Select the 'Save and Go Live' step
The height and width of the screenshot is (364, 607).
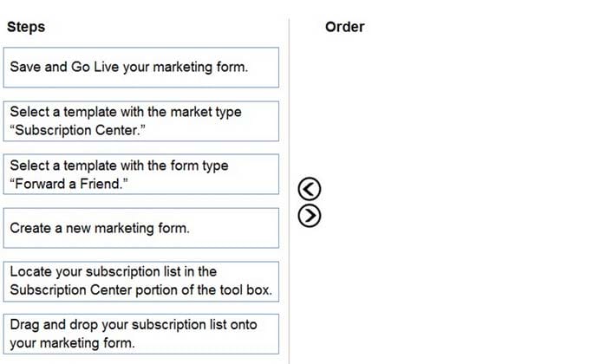(140, 68)
